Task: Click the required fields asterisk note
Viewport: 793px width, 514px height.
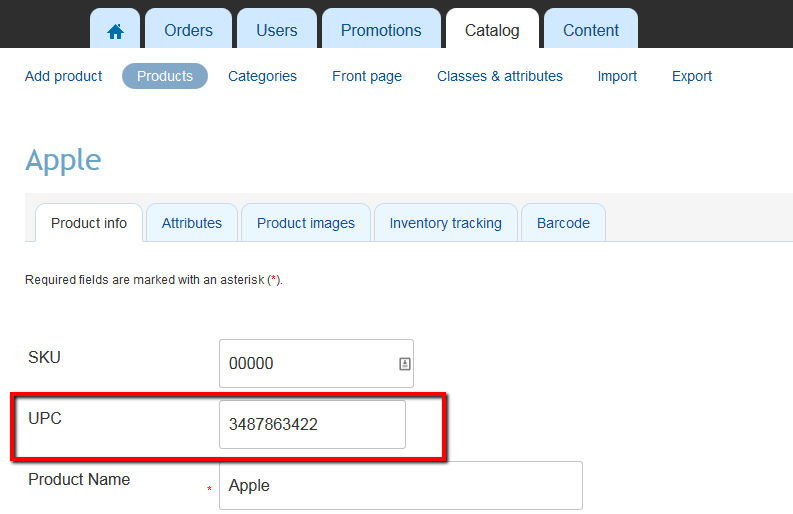Action: coord(154,280)
